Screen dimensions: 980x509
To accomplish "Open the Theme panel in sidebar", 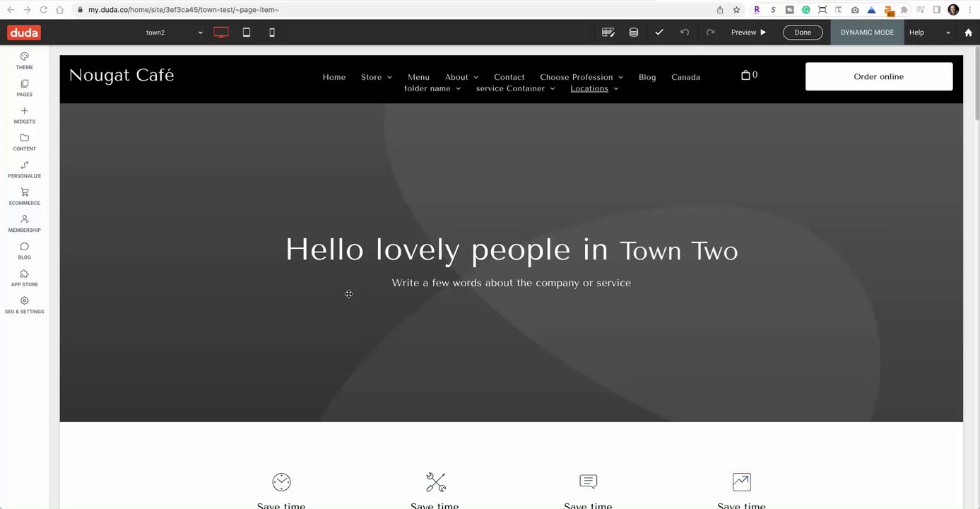I will (x=24, y=61).
